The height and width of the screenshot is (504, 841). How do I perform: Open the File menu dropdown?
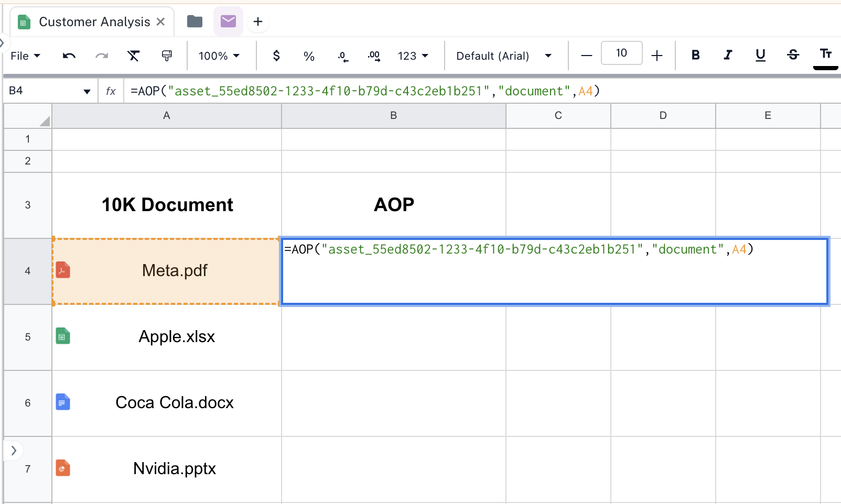25,56
